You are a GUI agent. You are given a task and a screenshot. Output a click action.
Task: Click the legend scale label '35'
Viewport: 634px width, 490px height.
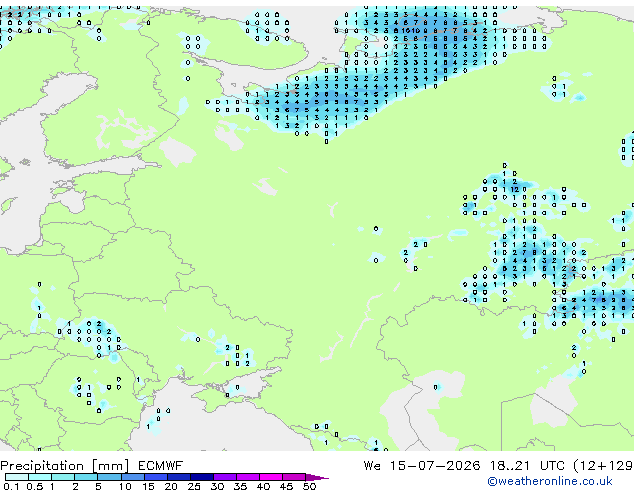pos(240,486)
